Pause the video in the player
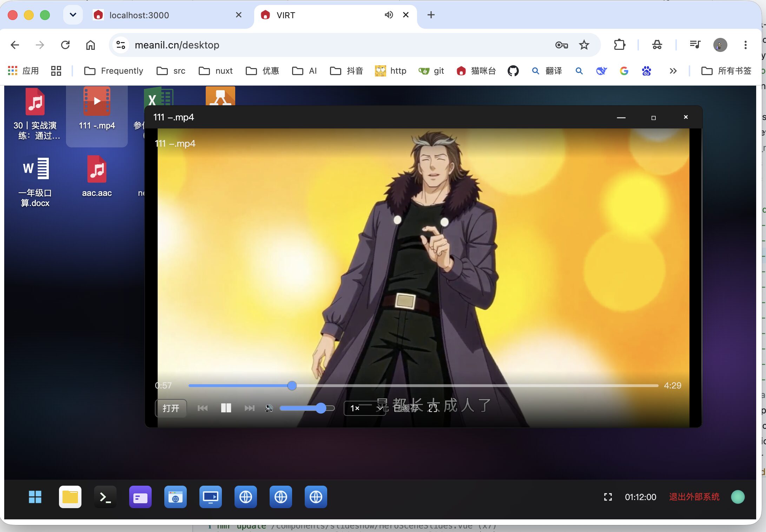This screenshot has width=766, height=532. 226,408
